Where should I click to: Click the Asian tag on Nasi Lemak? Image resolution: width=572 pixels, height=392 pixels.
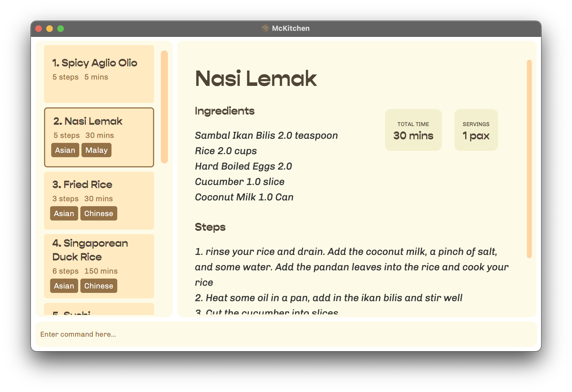pos(65,150)
